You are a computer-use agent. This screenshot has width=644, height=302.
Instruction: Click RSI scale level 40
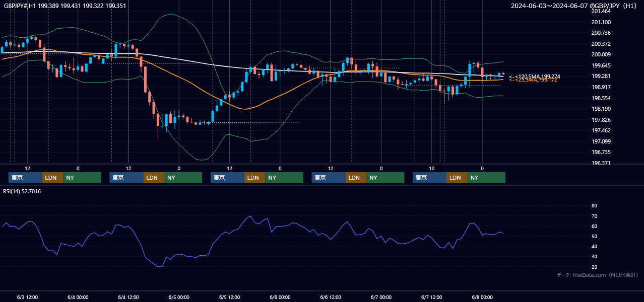[x=594, y=246]
